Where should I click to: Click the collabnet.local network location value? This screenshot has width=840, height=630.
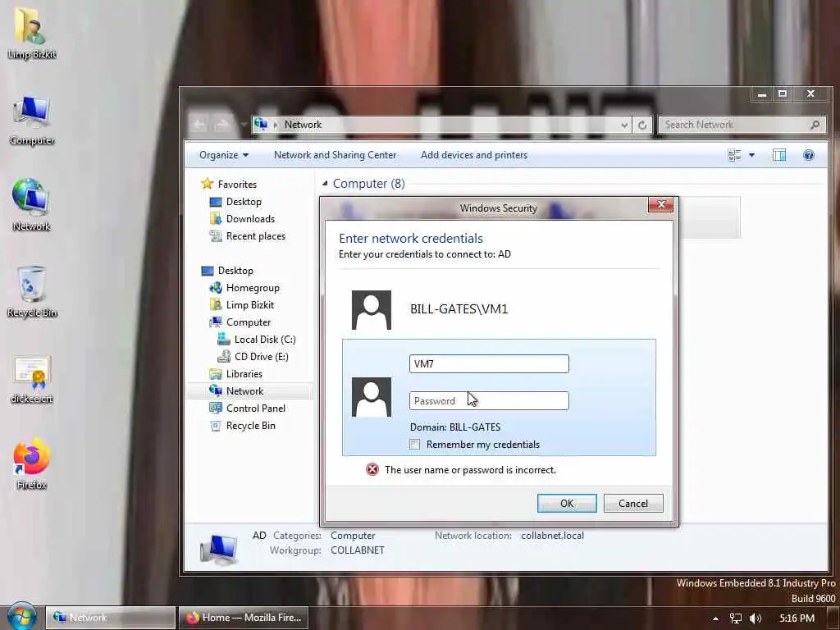pos(552,536)
